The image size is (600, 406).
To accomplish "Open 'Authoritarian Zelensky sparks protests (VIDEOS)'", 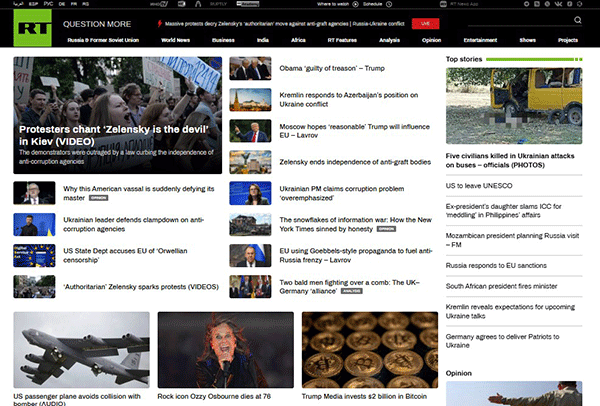I will pyautogui.click(x=141, y=287).
